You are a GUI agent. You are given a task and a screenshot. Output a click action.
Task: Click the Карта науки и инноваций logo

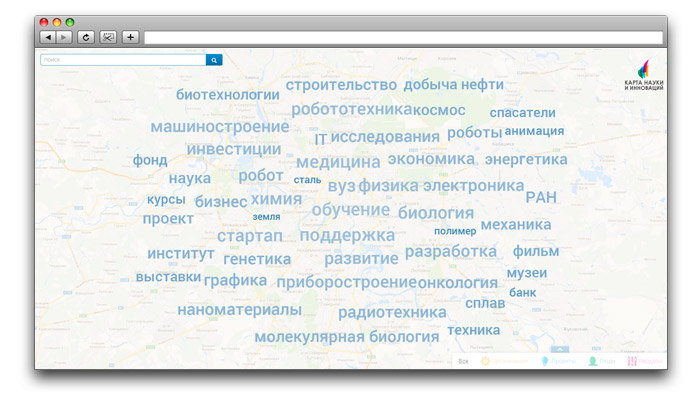pos(643,76)
